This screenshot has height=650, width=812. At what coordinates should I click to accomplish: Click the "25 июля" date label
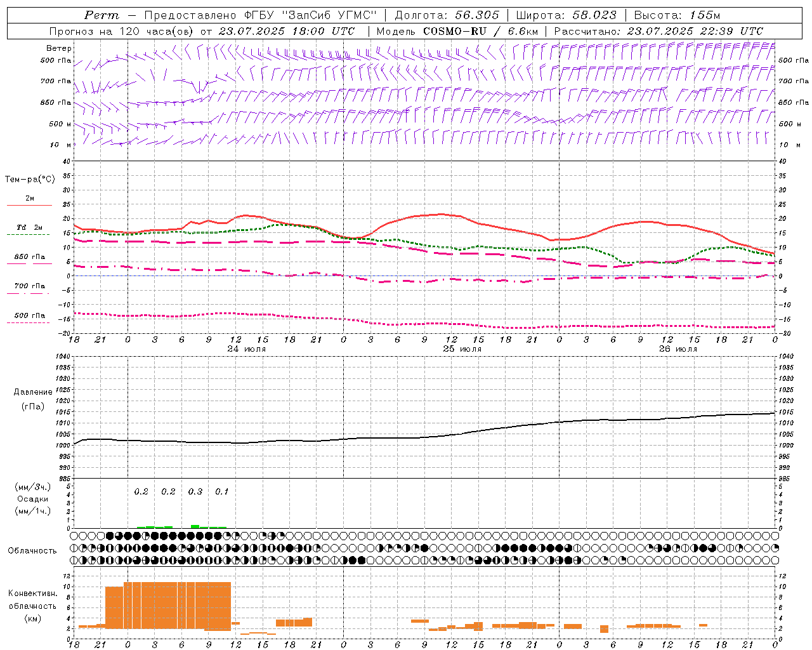tap(462, 349)
